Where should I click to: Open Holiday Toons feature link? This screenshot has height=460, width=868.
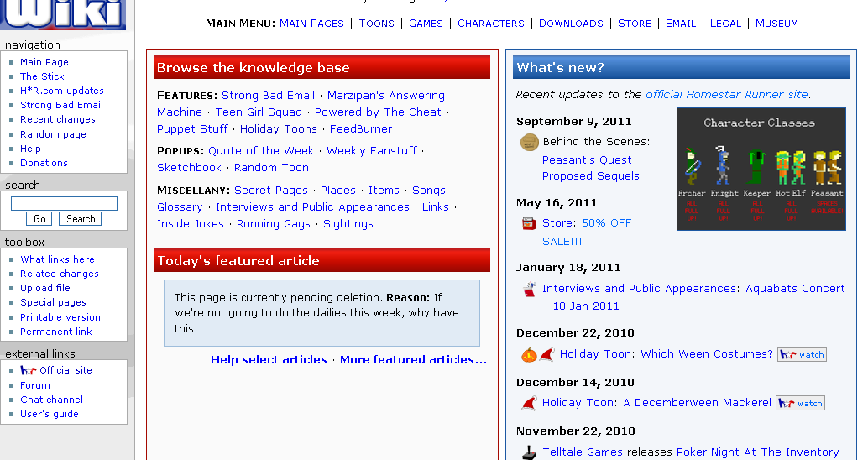click(279, 129)
